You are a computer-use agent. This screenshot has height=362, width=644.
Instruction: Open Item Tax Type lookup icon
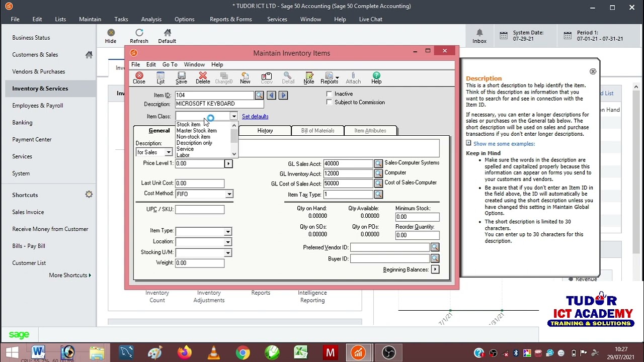(x=378, y=194)
